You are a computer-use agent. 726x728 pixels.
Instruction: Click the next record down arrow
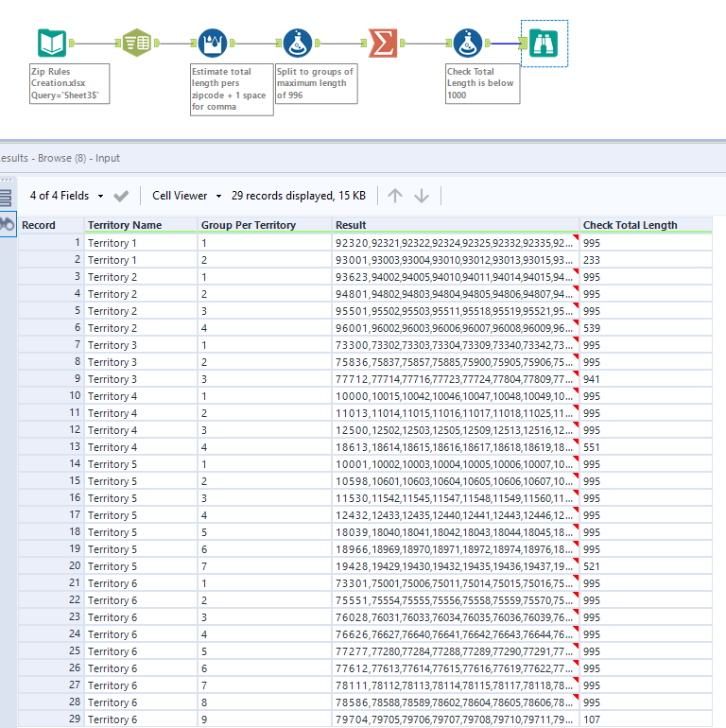click(x=422, y=196)
